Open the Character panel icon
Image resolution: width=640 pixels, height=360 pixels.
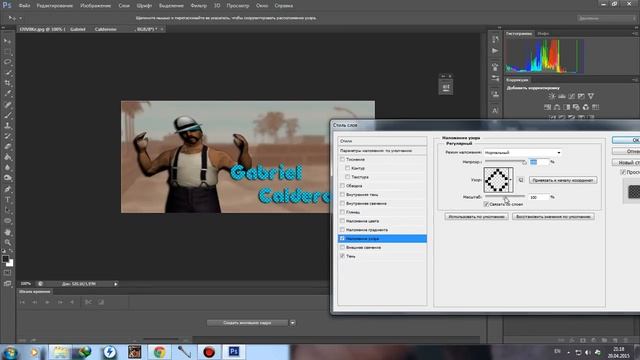495,110
